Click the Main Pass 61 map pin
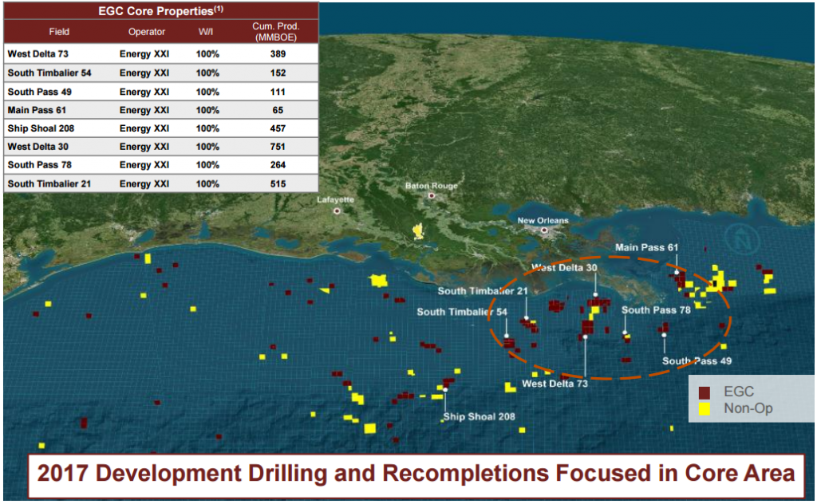This screenshot has height=504, width=817. pyautogui.click(x=677, y=273)
